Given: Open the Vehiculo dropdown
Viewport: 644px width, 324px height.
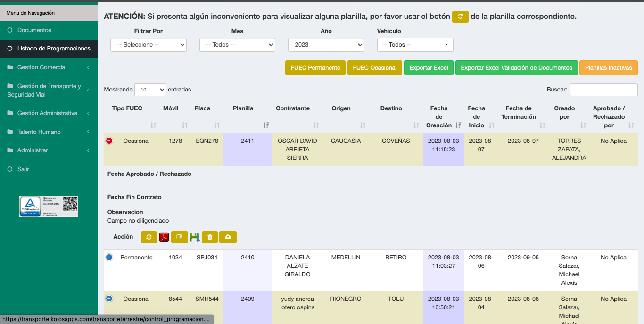Looking at the screenshot, I should [415, 45].
